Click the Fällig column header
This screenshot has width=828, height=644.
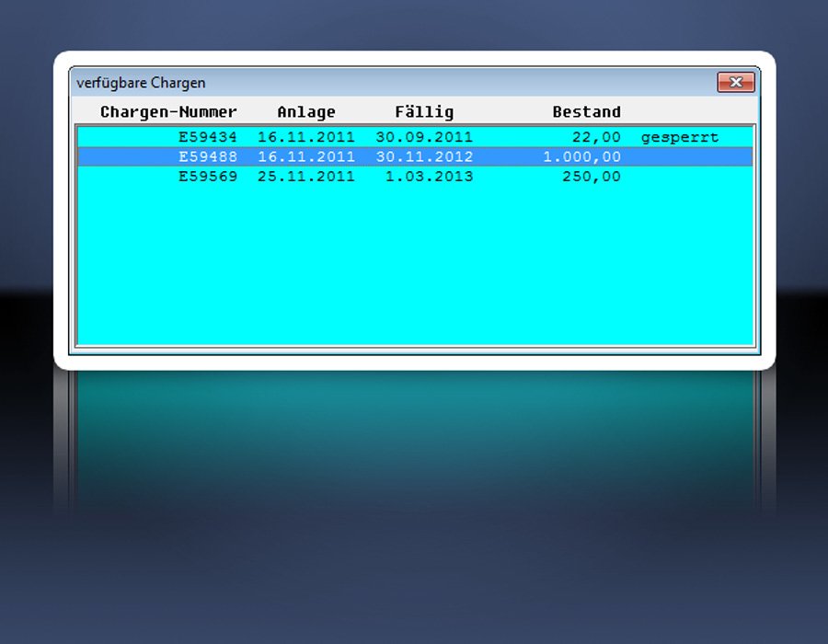424,112
